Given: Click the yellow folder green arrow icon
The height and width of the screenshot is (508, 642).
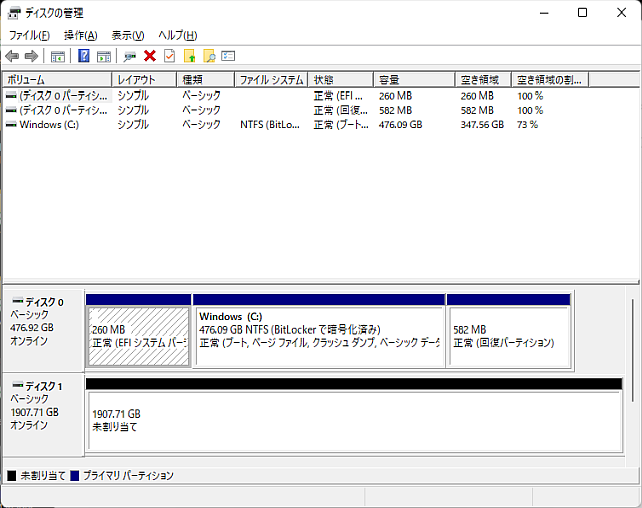Looking at the screenshot, I should [190, 56].
